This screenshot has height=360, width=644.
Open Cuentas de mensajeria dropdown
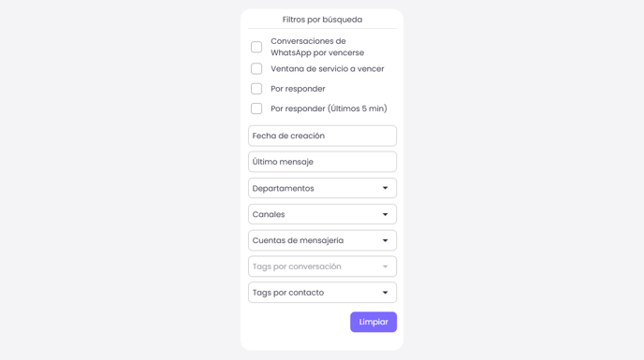coord(322,240)
